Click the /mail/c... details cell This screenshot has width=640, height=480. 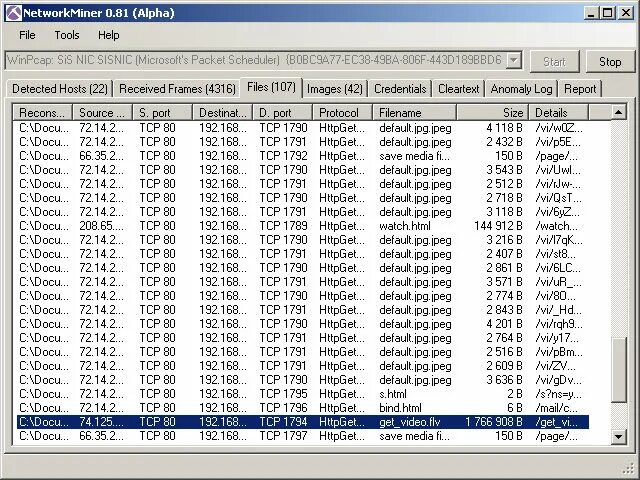(x=556, y=408)
